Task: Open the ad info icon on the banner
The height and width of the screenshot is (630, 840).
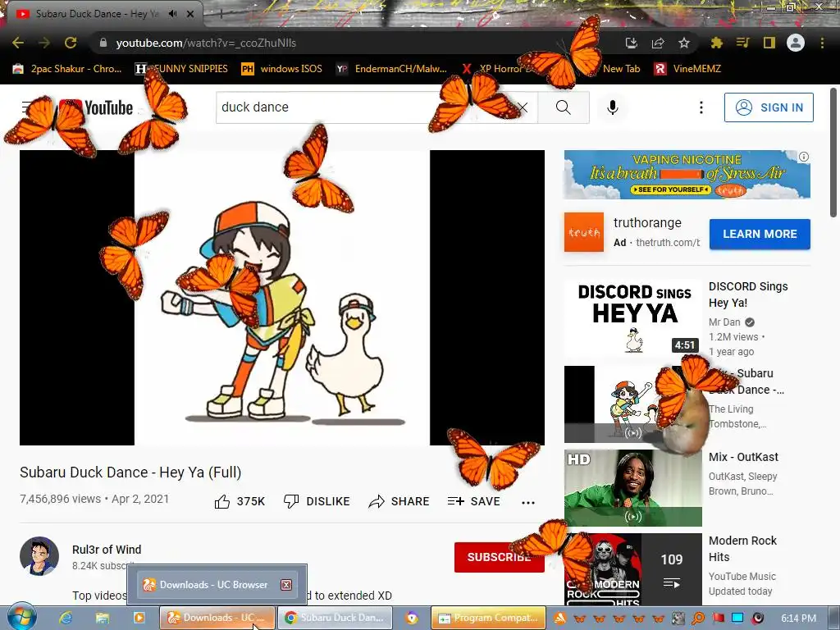Action: point(804,157)
